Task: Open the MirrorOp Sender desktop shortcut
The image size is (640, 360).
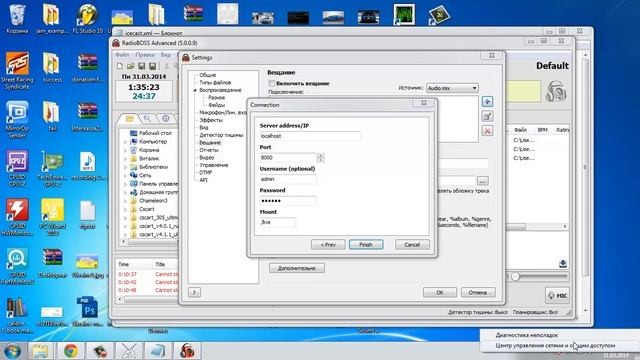Action: [x=17, y=119]
